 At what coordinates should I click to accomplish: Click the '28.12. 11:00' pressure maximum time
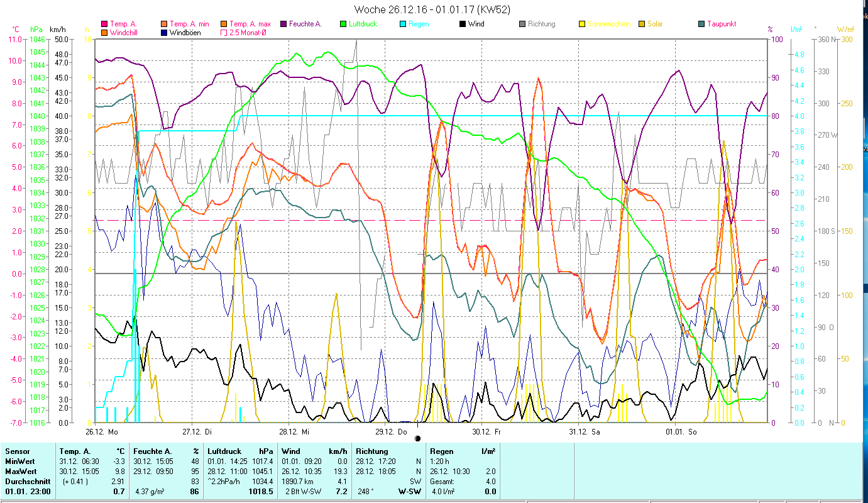point(228,472)
